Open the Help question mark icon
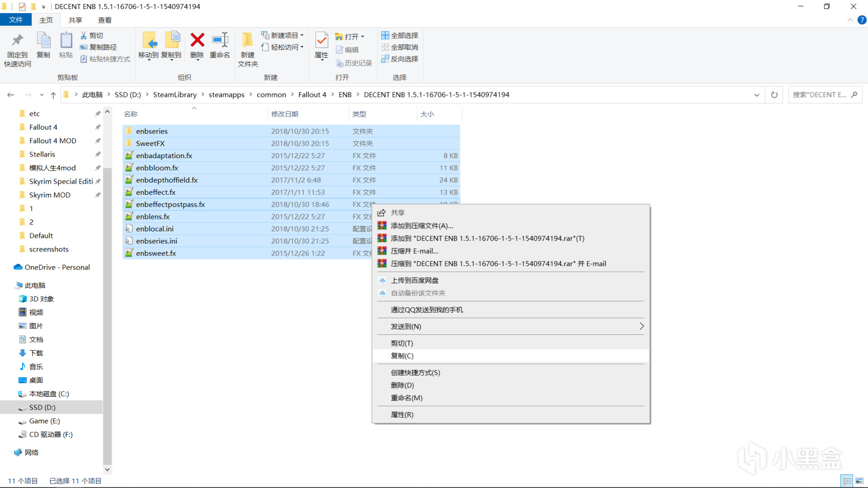Image resolution: width=868 pixels, height=488 pixels. coord(861,20)
